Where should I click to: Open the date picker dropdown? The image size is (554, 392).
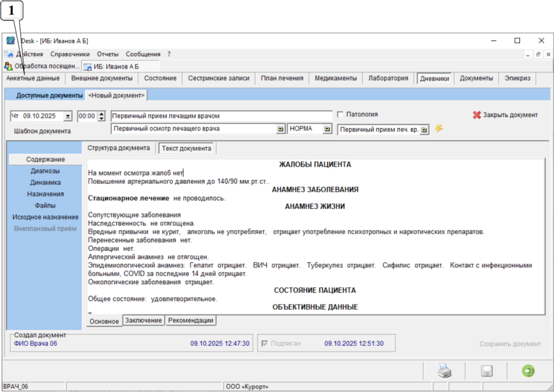68,116
